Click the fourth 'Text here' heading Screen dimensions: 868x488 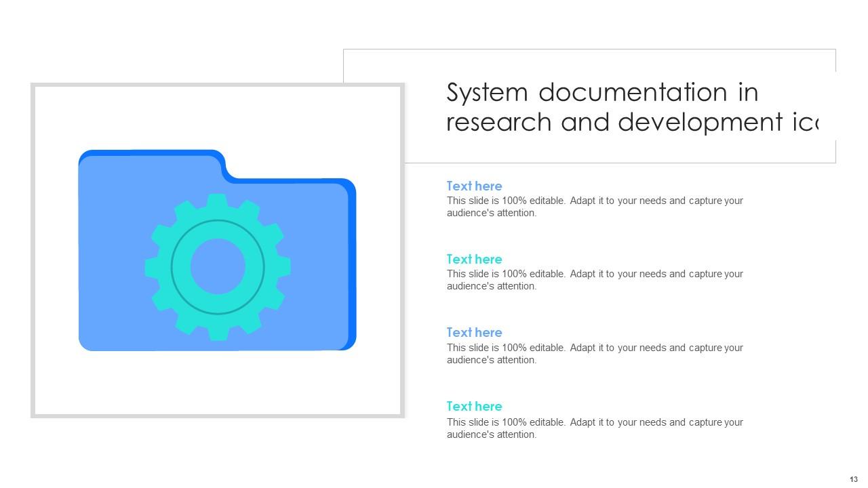tap(474, 406)
